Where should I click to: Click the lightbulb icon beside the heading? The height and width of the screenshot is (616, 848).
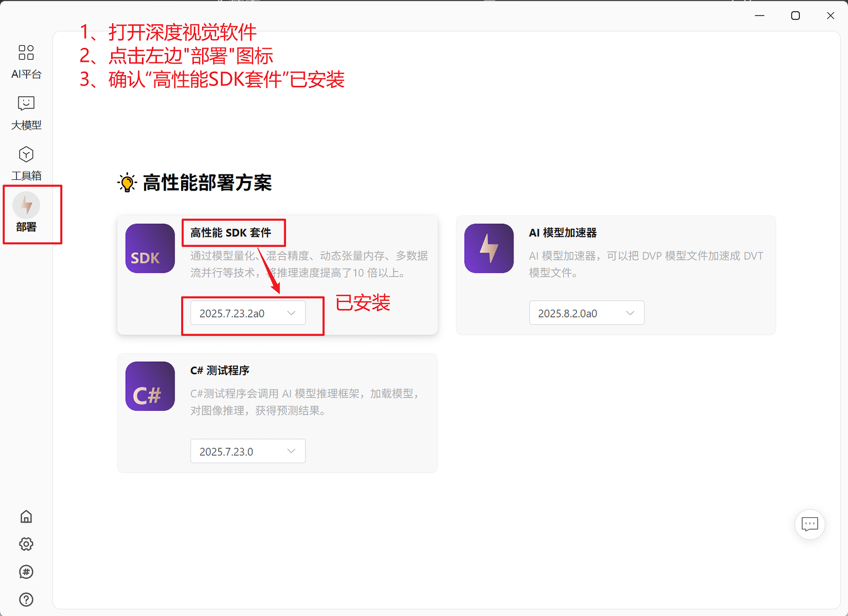pyautogui.click(x=128, y=183)
